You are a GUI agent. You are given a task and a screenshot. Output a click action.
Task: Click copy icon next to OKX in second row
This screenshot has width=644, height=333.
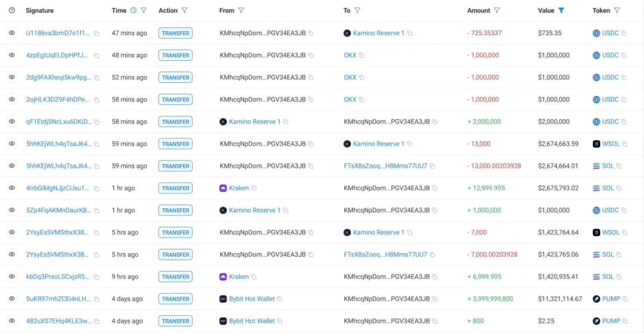361,55
